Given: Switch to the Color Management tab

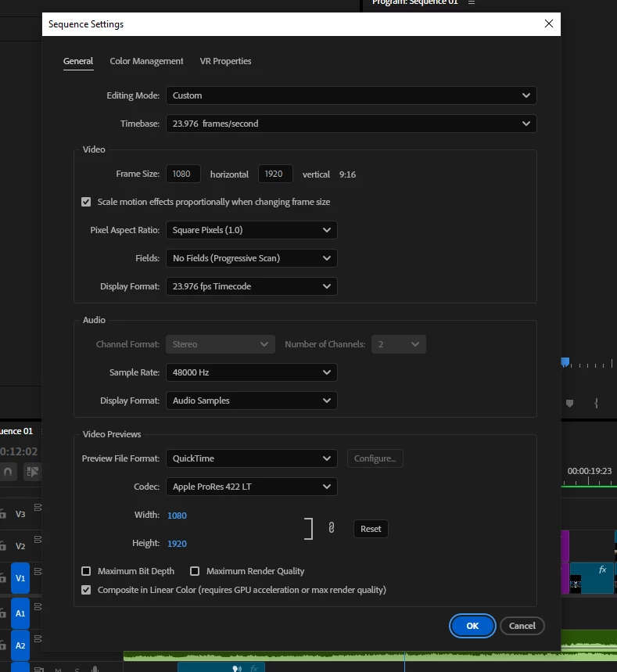Looking at the screenshot, I should point(146,61).
